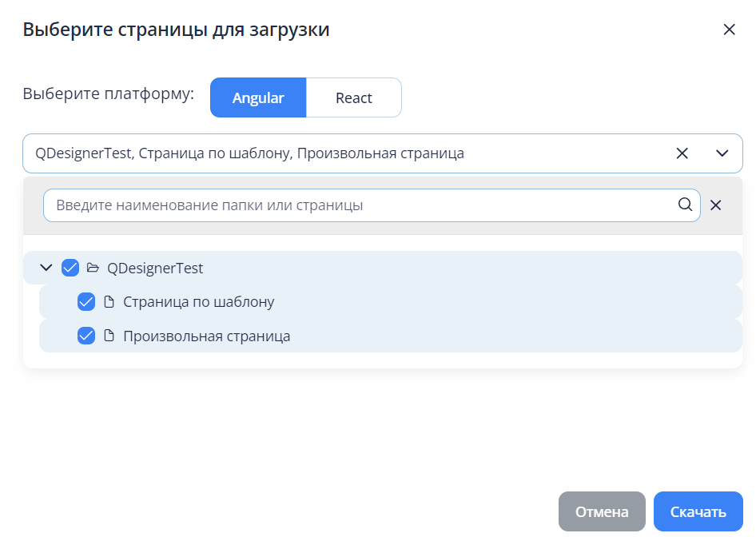756x537 pixels.
Task: Collapse the QDesignerTest tree node
Action: pyautogui.click(x=46, y=268)
